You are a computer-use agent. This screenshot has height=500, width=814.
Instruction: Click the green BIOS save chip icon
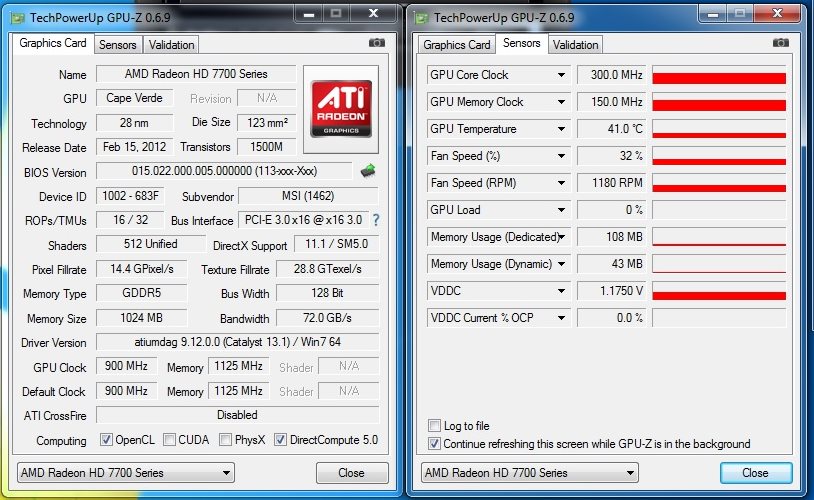coord(368,170)
